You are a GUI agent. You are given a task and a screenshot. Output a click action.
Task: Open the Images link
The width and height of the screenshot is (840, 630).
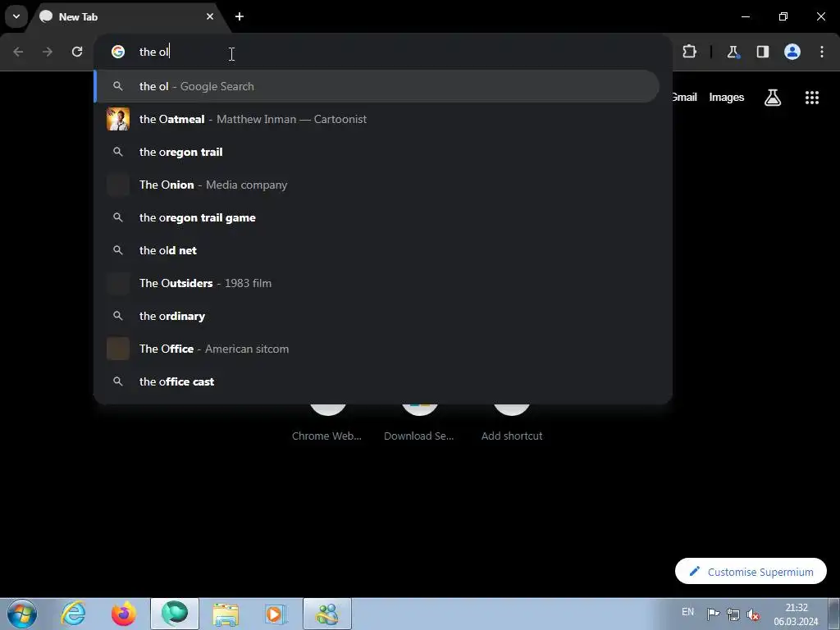coord(727,97)
